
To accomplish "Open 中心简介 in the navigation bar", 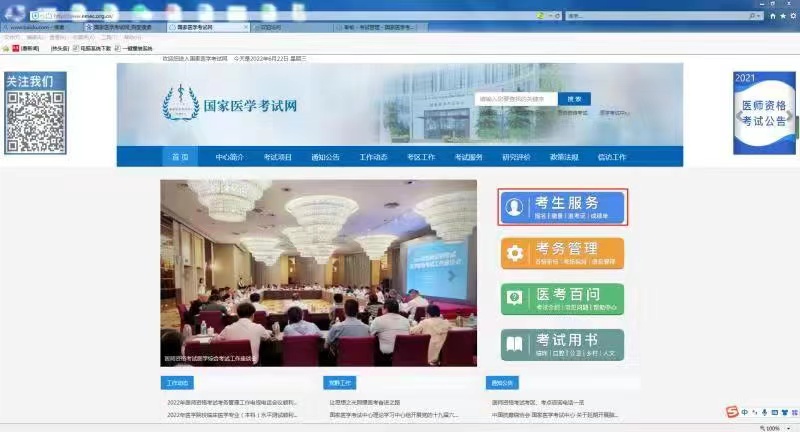I will click(x=229, y=157).
